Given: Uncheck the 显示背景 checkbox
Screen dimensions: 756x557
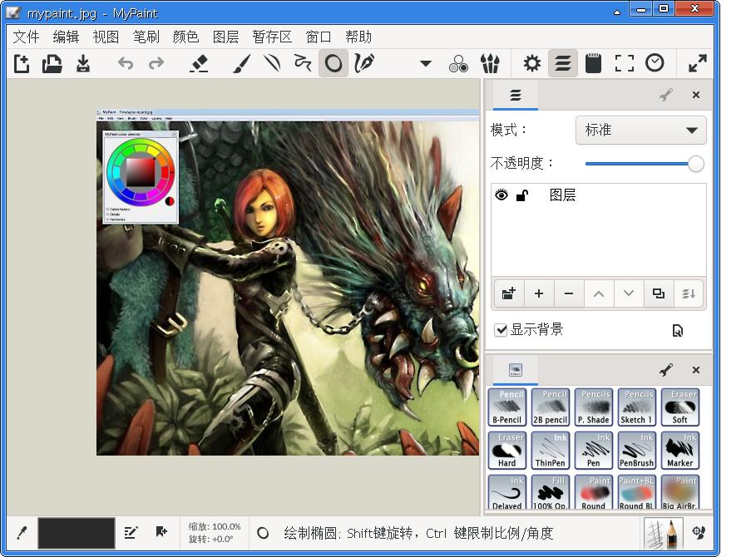Looking at the screenshot, I should click(x=501, y=330).
